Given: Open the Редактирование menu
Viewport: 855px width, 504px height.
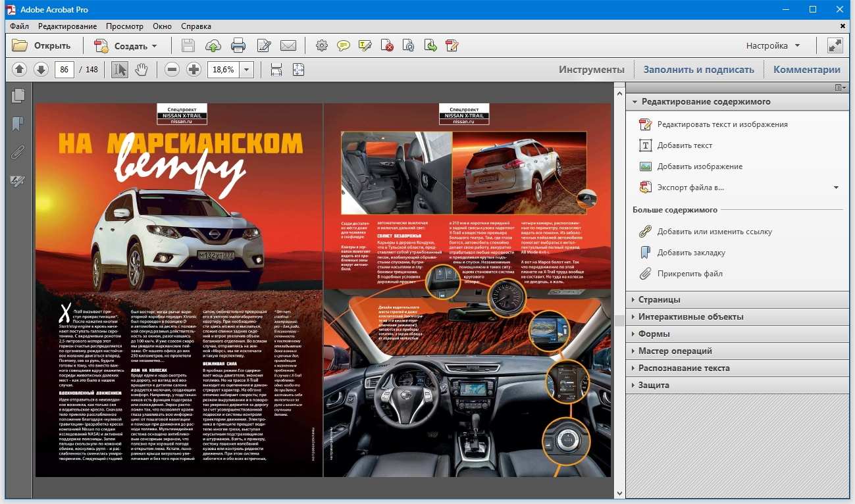Looking at the screenshot, I should (67, 26).
